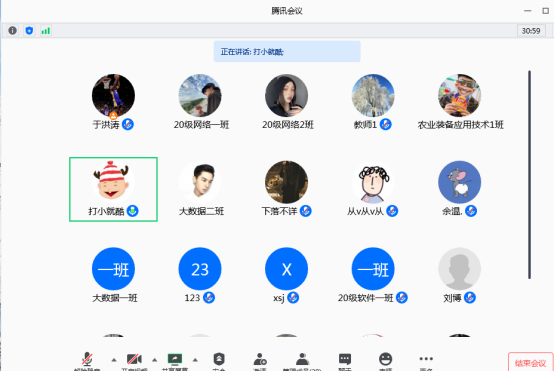
Task: Select the 打小就酷 participant tile
Action: tap(113, 189)
